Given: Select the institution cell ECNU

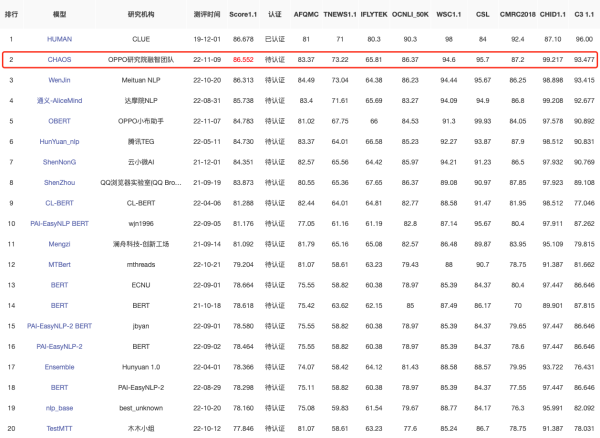Looking at the screenshot, I should pyautogui.click(x=141, y=285).
